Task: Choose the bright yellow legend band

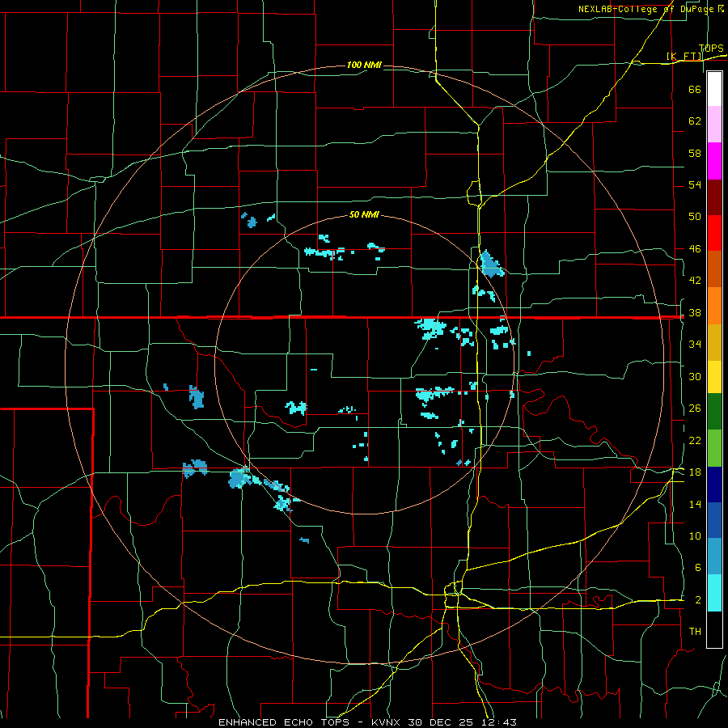Action: tap(714, 377)
